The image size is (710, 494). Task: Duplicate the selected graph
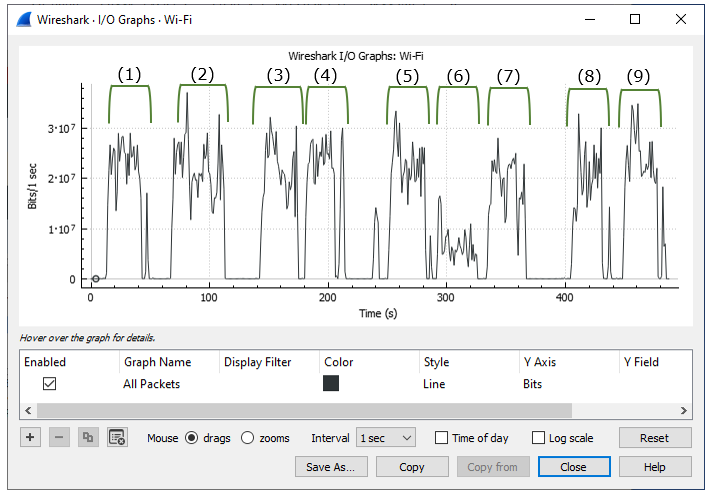point(88,437)
